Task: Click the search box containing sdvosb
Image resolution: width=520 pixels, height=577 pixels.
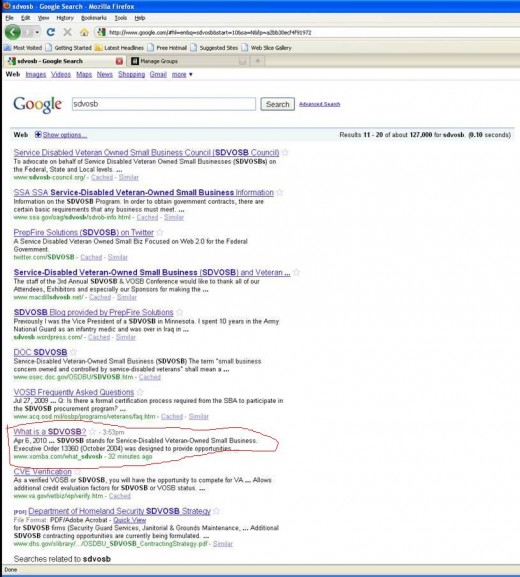Action: point(164,104)
